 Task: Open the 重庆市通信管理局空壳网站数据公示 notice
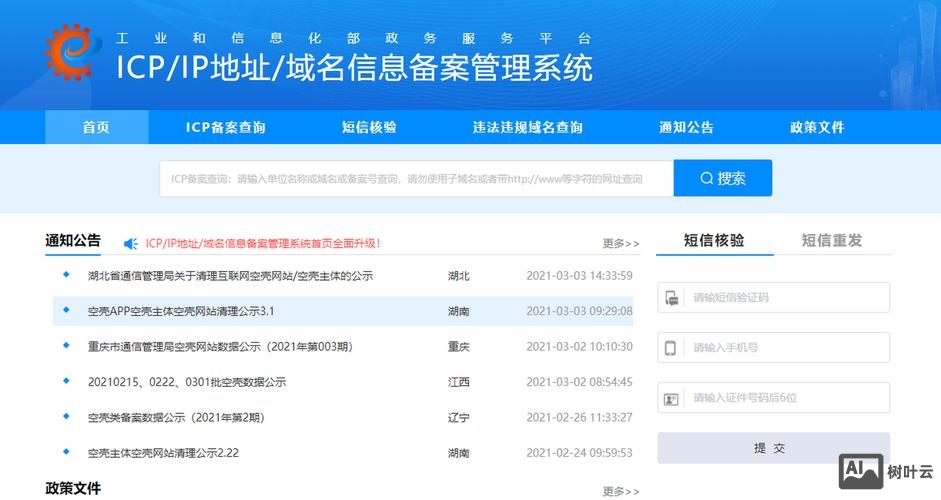tap(220, 346)
